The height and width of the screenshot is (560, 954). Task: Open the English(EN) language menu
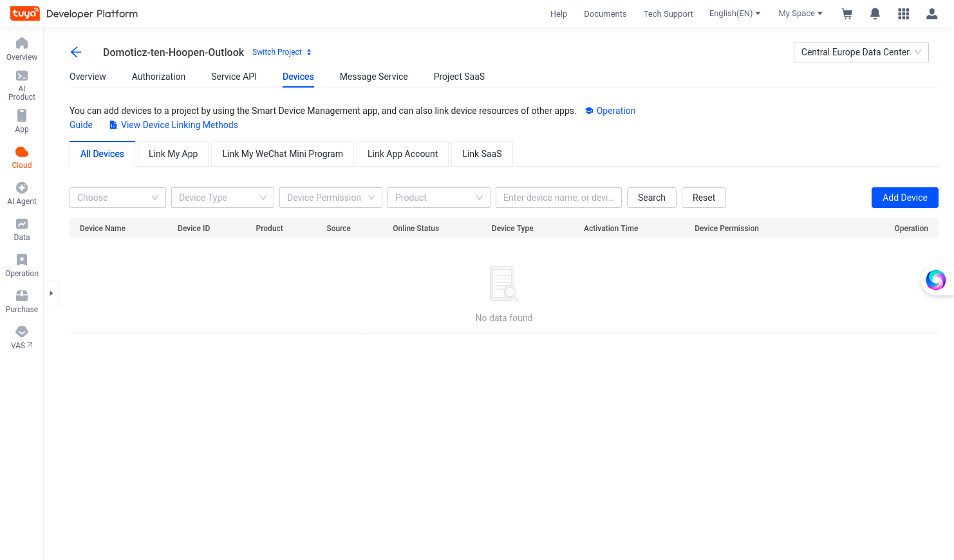(x=734, y=14)
